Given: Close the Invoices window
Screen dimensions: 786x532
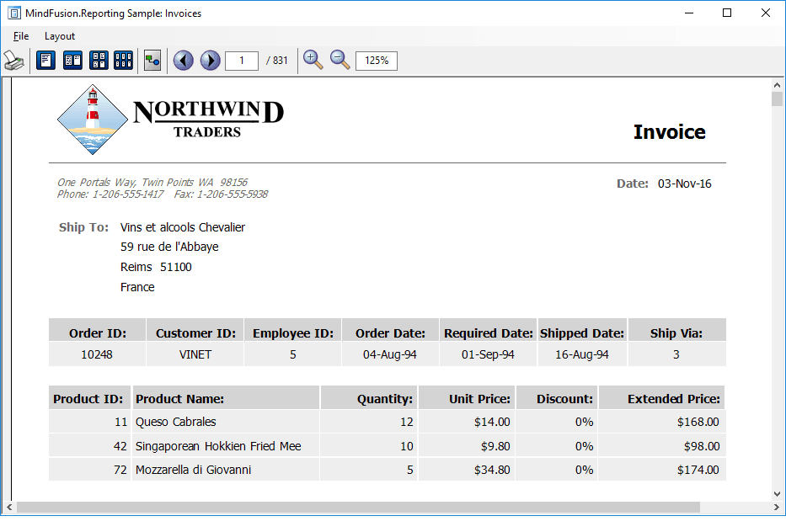Looking at the screenshot, I should [766, 13].
